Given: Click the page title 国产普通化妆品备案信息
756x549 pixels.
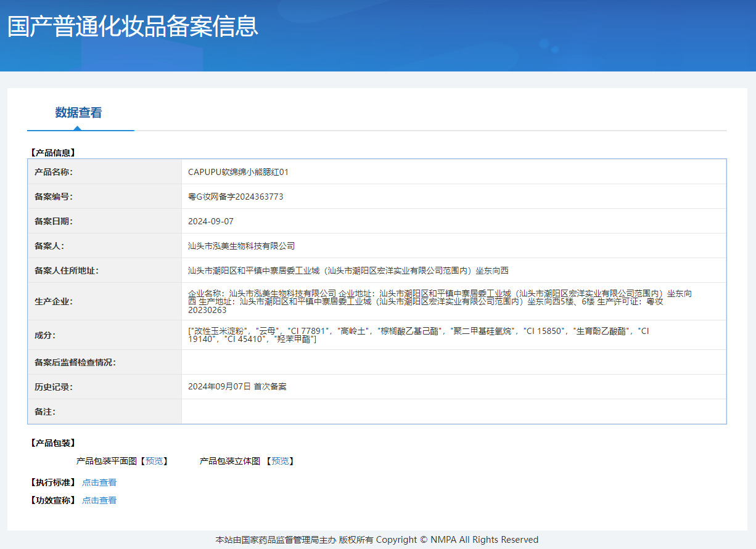Looking at the screenshot, I should 133,26.
